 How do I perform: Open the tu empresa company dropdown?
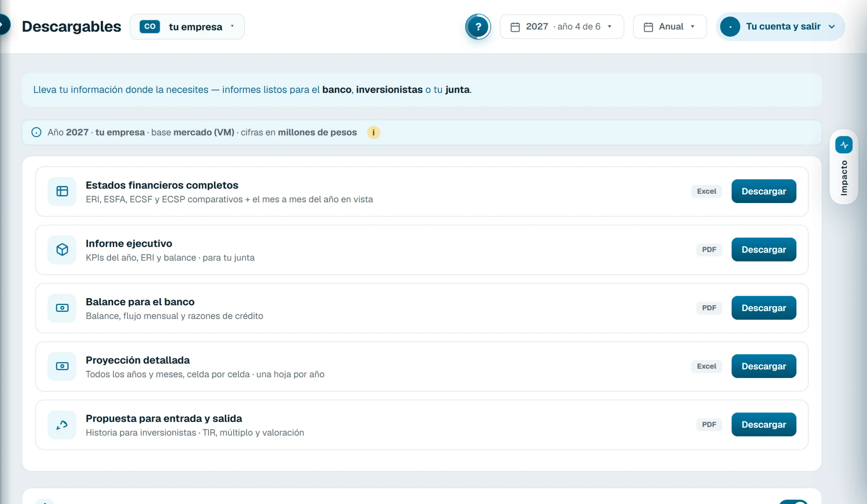187,27
